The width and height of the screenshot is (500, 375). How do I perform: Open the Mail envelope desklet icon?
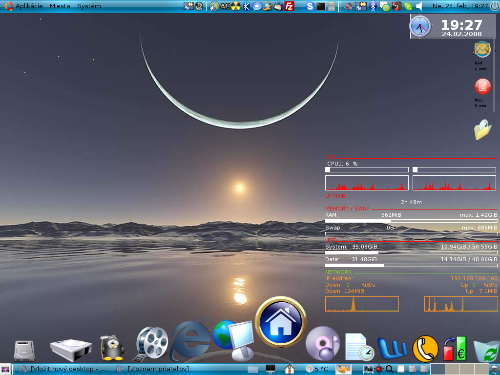click(x=482, y=49)
